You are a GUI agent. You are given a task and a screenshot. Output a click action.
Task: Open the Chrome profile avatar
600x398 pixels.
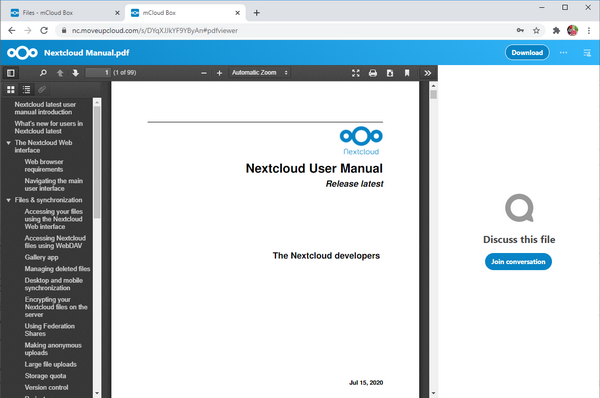[572, 31]
